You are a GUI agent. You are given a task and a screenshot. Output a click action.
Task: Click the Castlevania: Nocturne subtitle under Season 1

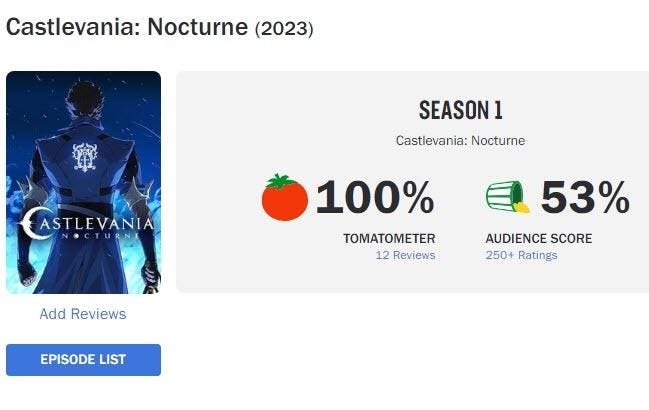coord(460,141)
